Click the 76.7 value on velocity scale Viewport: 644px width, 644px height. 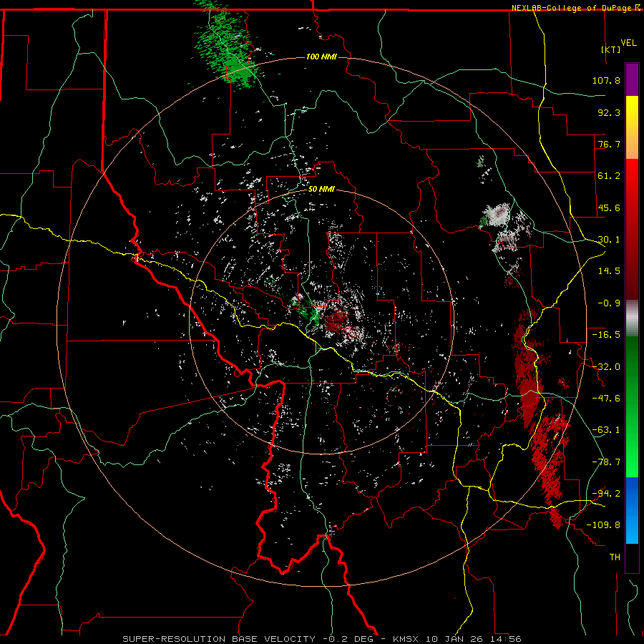click(x=609, y=144)
